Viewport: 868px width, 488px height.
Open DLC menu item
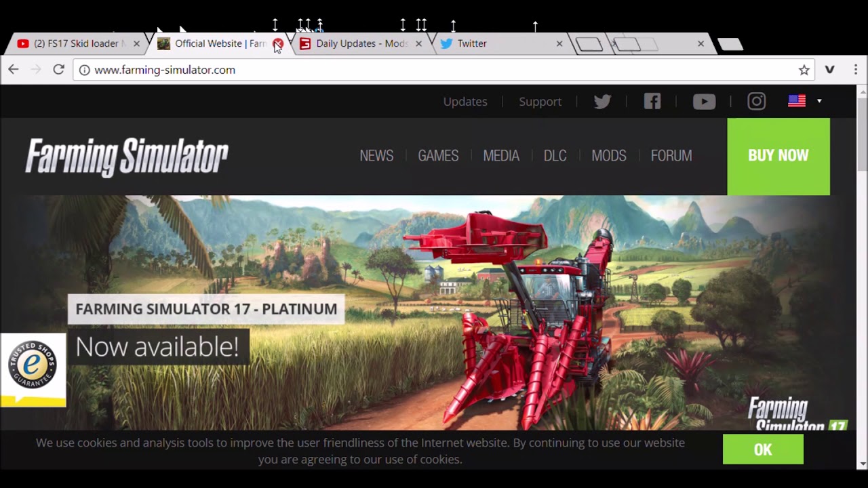[555, 156]
